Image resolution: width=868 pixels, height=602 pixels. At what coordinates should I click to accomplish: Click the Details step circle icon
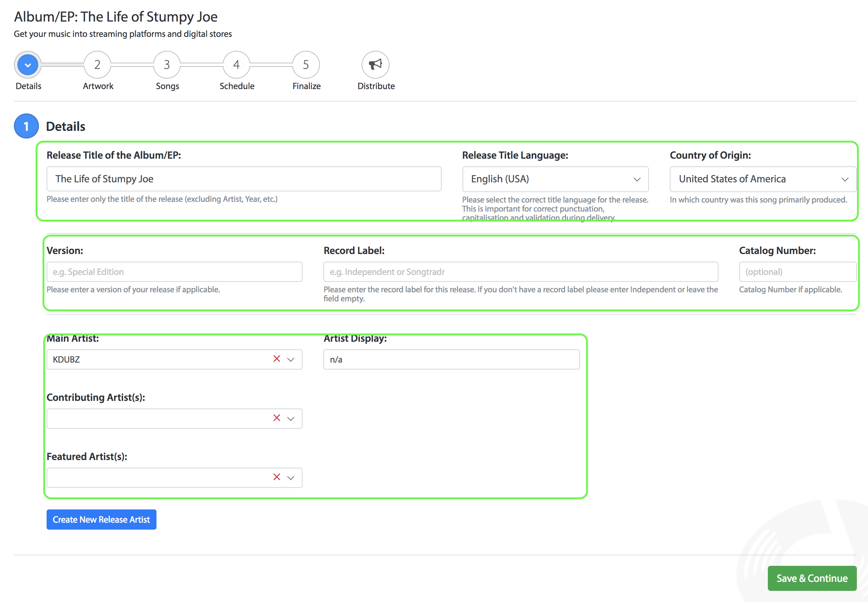27,65
